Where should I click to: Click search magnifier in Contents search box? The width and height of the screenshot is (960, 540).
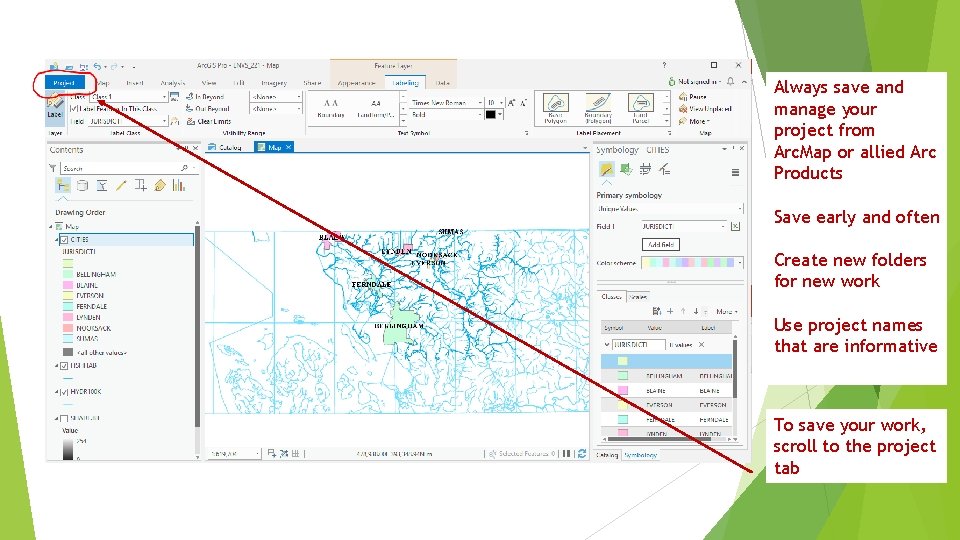[184, 168]
